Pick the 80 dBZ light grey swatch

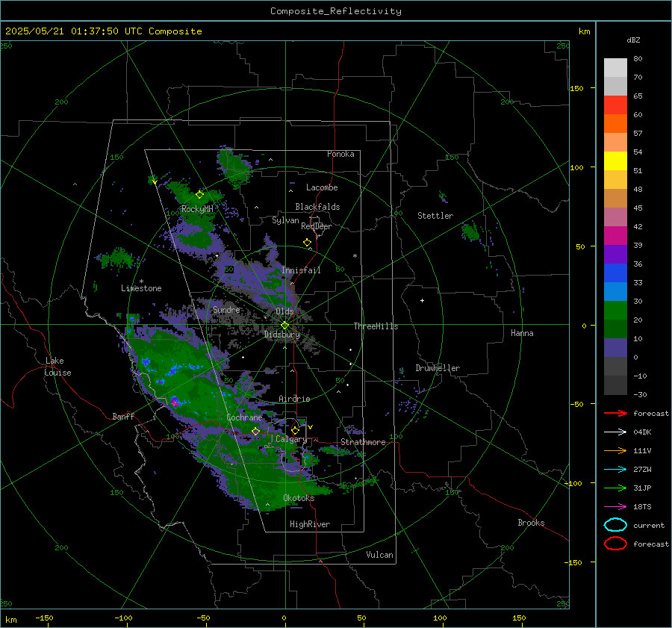615,67
